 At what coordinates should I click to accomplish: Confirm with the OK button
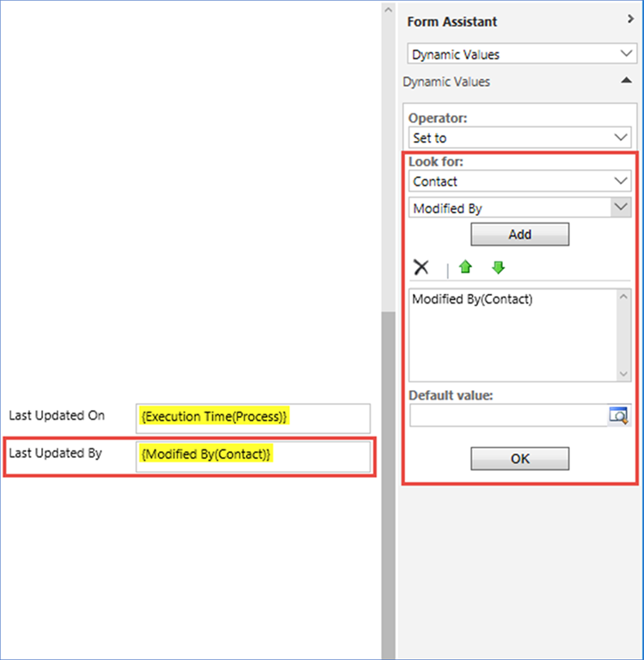pos(519,459)
